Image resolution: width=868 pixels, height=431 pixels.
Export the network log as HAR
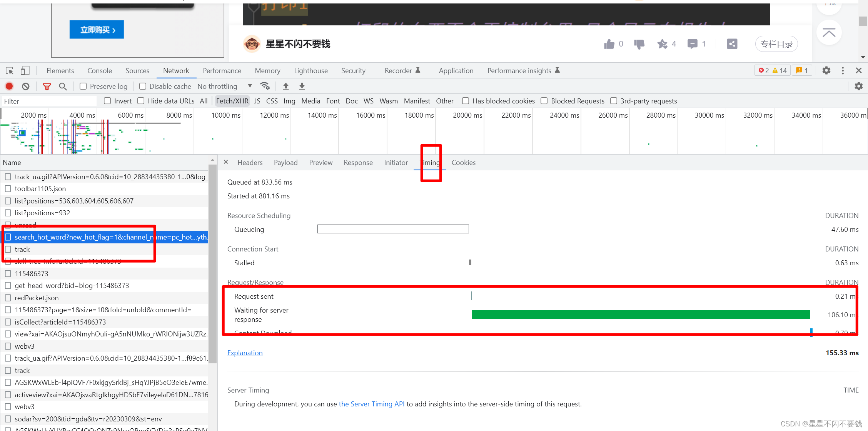[x=302, y=86]
